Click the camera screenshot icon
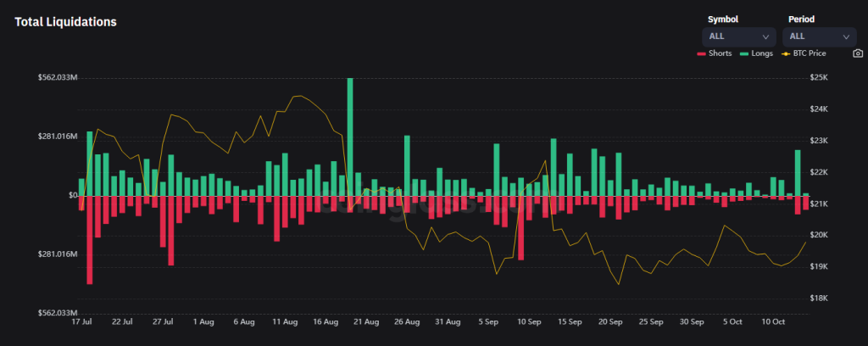This screenshot has width=868, height=346. [858, 53]
